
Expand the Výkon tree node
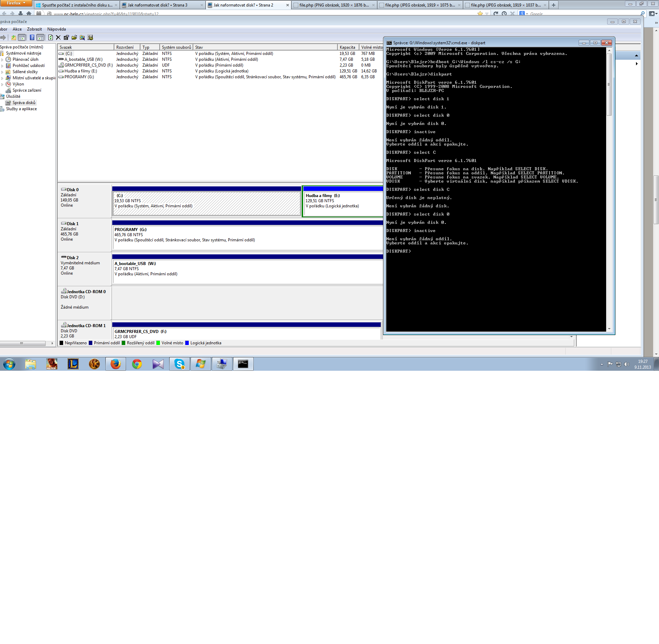(2, 84)
